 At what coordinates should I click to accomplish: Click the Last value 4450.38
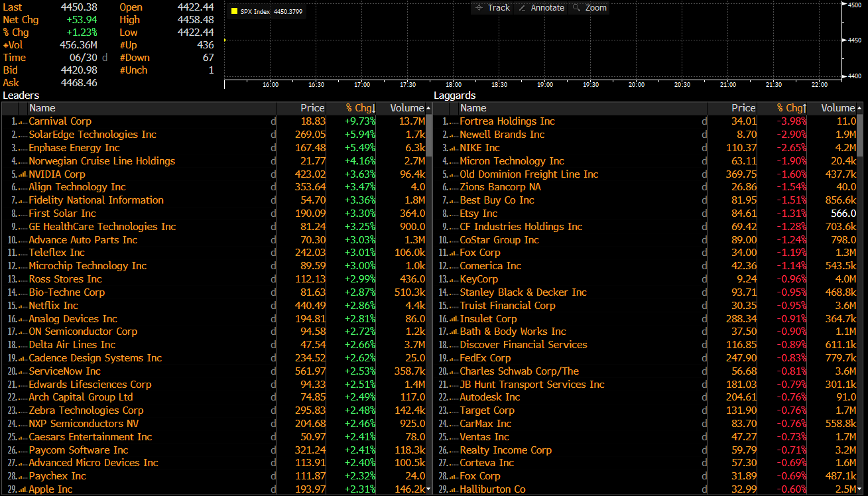coord(79,7)
